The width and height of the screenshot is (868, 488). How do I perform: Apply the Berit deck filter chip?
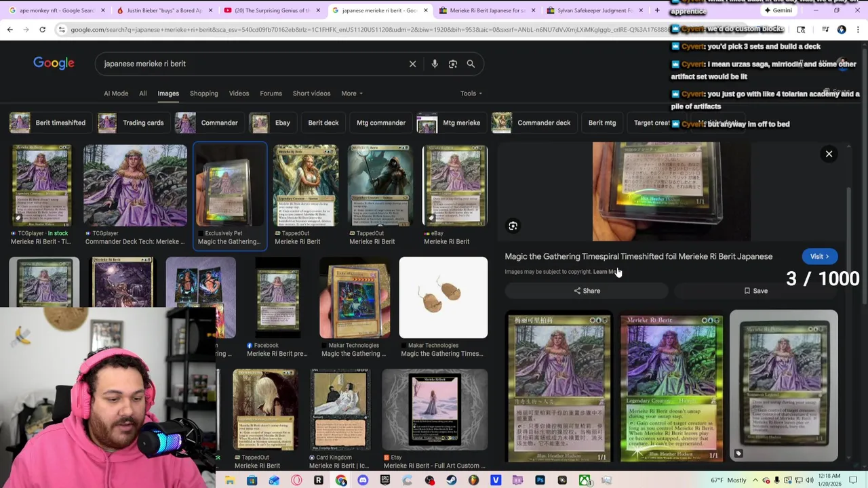(323, 123)
